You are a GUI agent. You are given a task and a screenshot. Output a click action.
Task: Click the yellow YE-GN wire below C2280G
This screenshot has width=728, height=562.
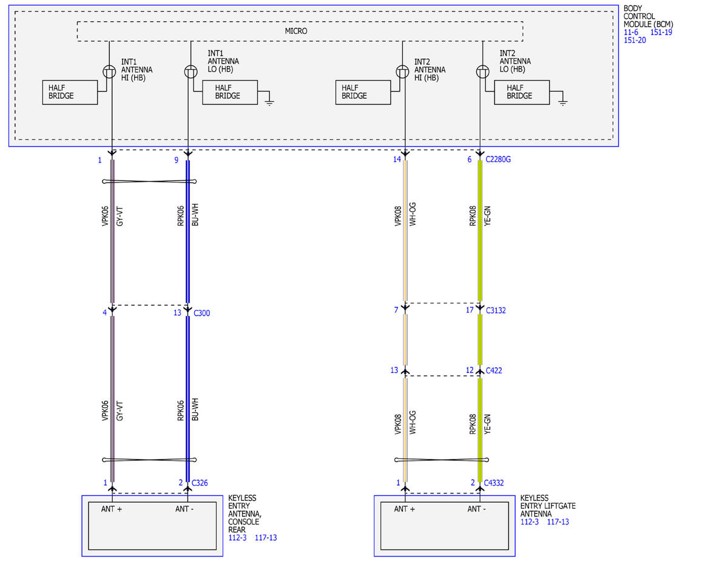(x=480, y=230)
